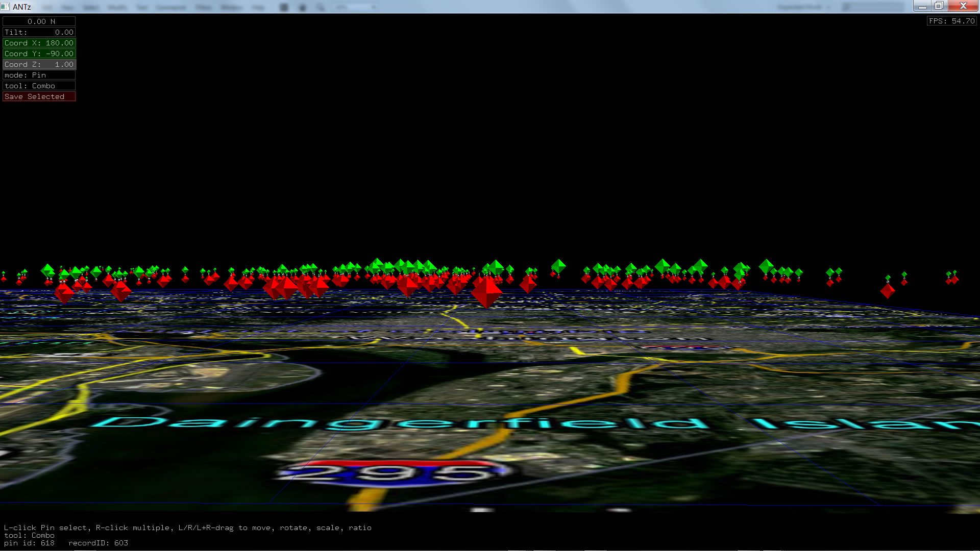This screenshot has height=551, width=980.
Task: Click the big red pin at far left
Action: [x=64, y=293]
